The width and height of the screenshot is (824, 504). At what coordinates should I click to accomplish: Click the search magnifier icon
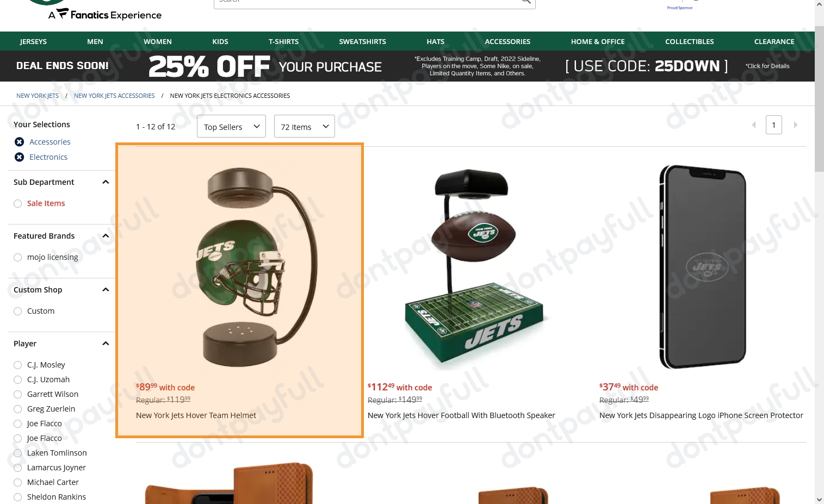525,2
